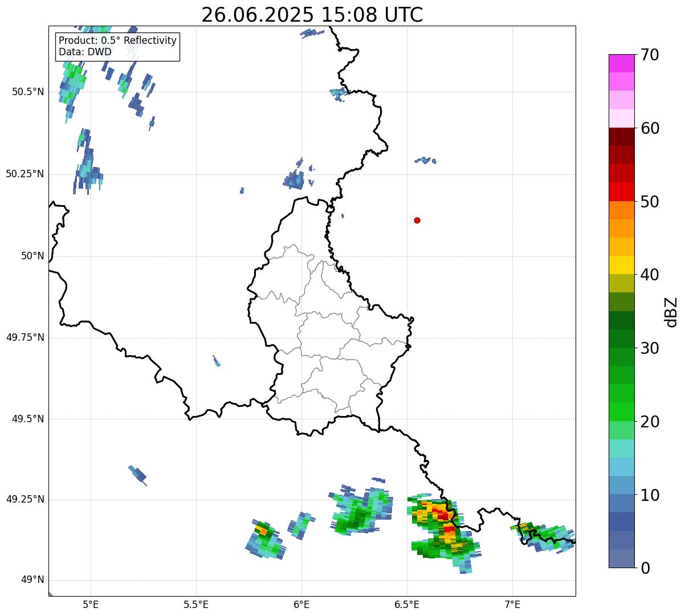Image resolution: width=685 pixels, height=616 pixels.
Task: Click the turquoise colorbar segment near 16
Action: tap(622, 448)
